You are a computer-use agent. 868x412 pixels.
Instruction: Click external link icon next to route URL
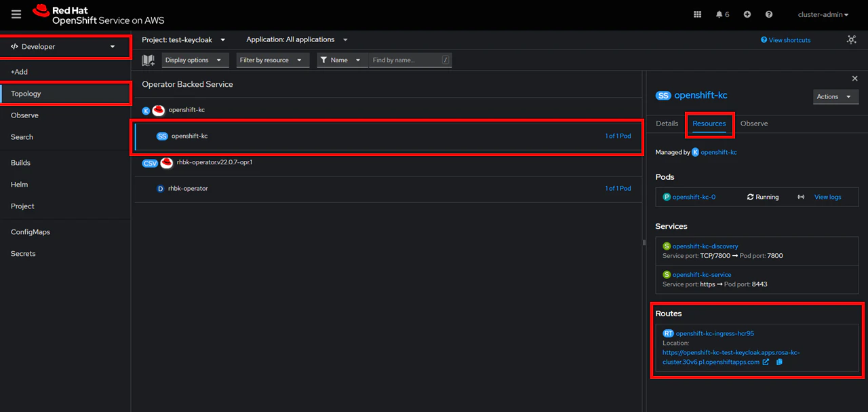[x=766, y=362]
